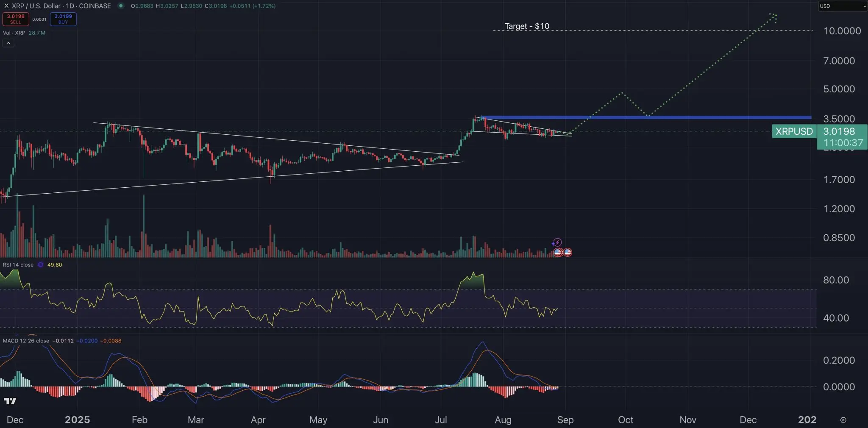The width and height of the screenshot is (868, 428).
Task: Click the 7.0000 price axis label
Action: click(x=839, y=61)
